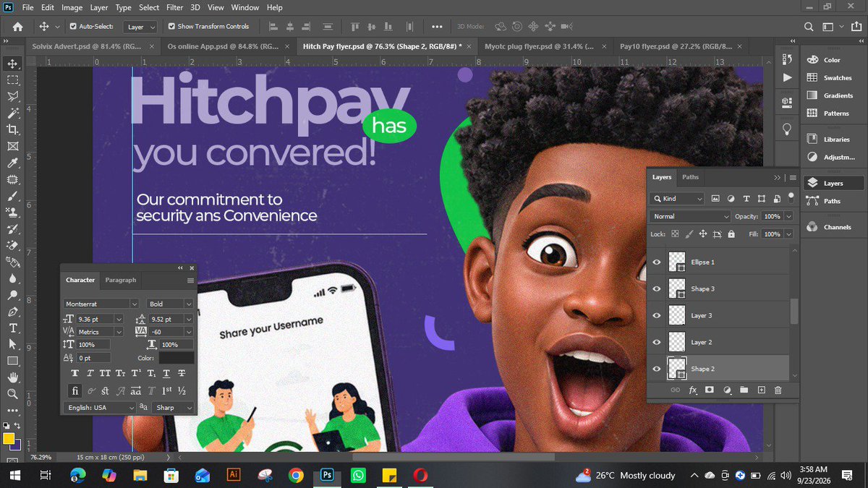Click Lock transparent pixels icon

click(675, 234)
